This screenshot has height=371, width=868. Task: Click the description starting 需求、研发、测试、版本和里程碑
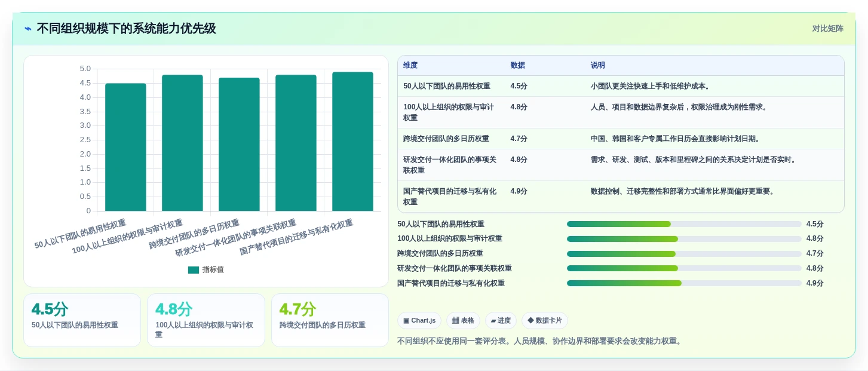(695, 160)
